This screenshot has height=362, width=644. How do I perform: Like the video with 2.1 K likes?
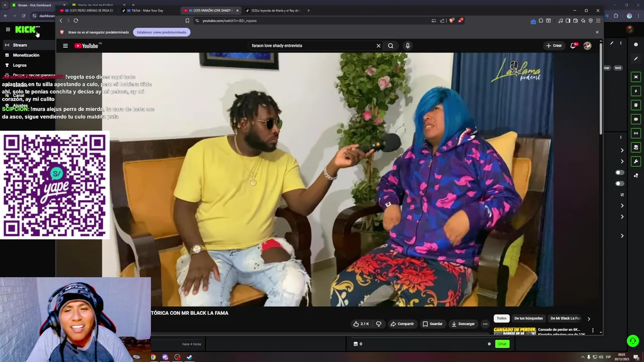362,324
